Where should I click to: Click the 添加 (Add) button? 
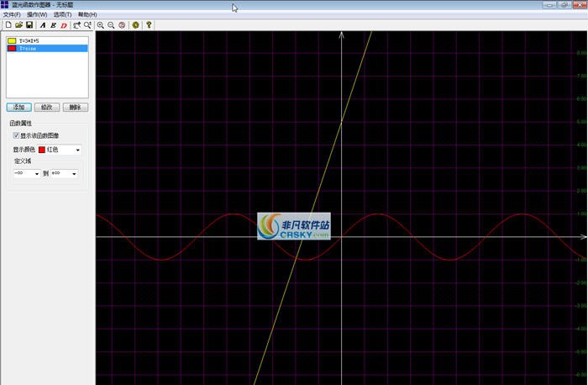point(18,108)
